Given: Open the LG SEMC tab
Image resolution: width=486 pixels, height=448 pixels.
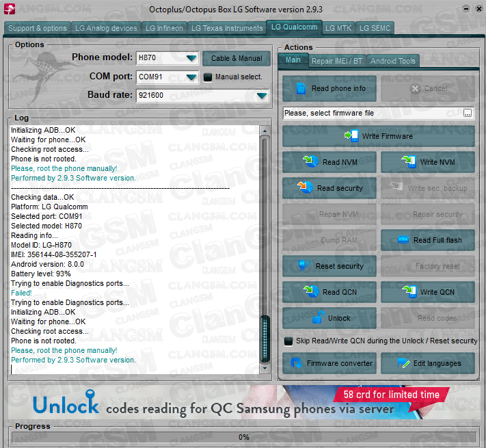Looking at the screenshot, I should click(x=375, y=28).
